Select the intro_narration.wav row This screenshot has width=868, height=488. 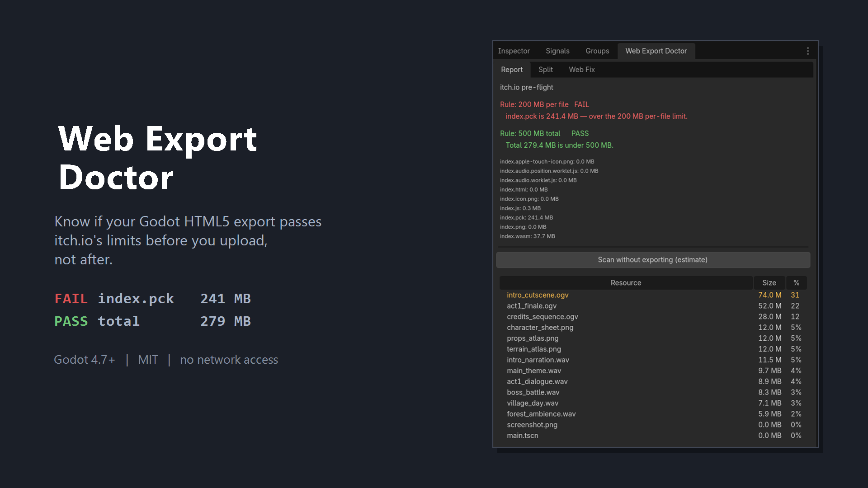(653, 360)
